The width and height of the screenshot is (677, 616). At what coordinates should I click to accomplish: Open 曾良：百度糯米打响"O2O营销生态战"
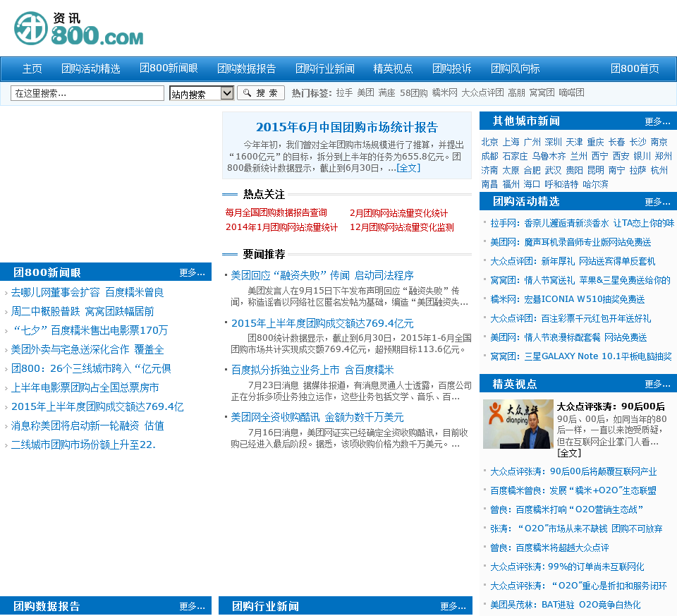pos(567,509)
